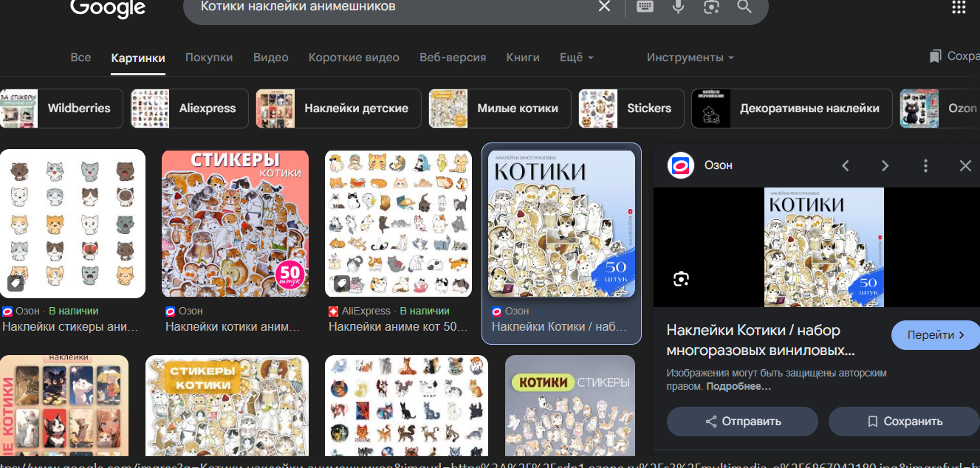Switch to Короткие видео tab
Image resolution: width=980 pixels, height=468 pixels.
[x=354, y=57]
